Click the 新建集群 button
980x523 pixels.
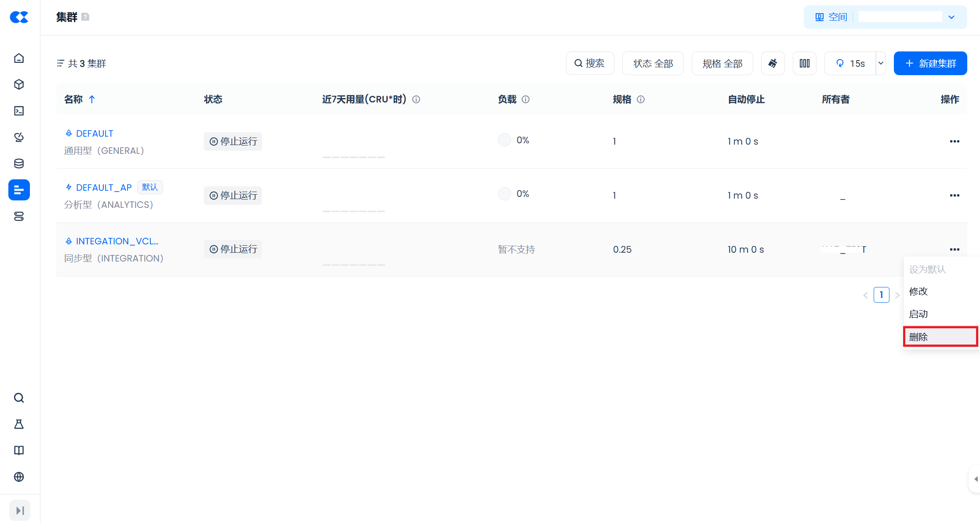tap(930, 63)
